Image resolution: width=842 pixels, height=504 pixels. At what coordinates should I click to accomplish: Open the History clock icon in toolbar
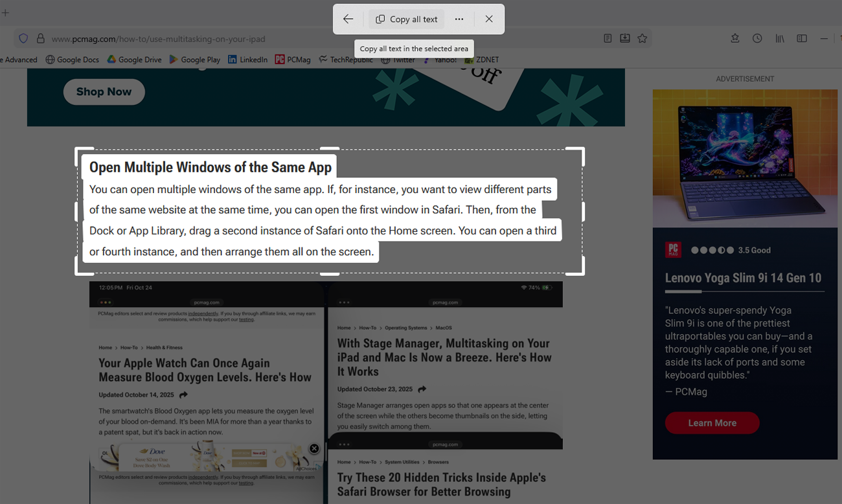[757, 39]
